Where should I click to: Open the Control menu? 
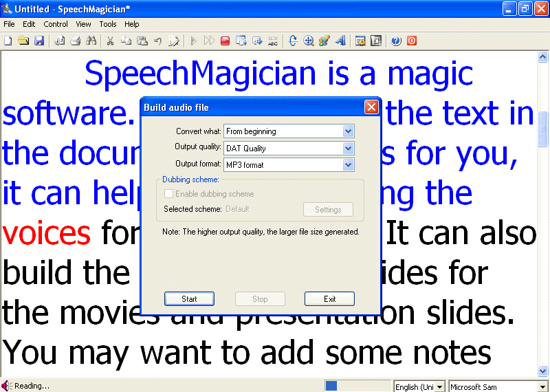(56, 24)
